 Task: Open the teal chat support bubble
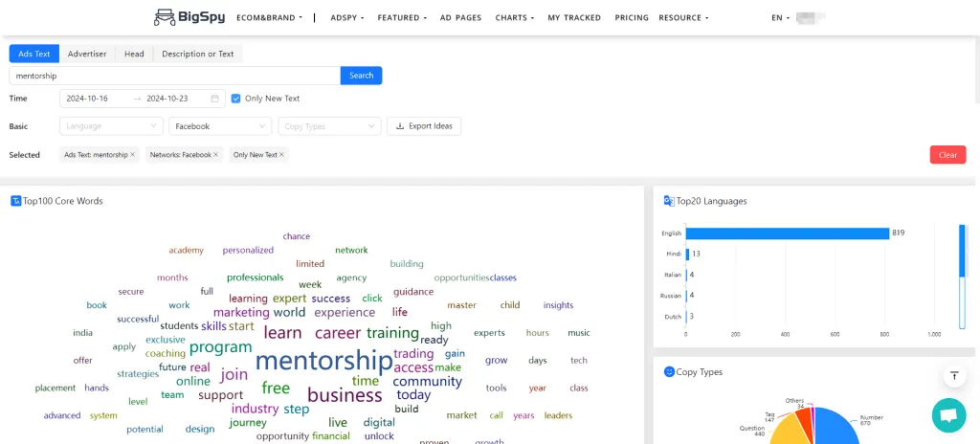tap(948, 415)
